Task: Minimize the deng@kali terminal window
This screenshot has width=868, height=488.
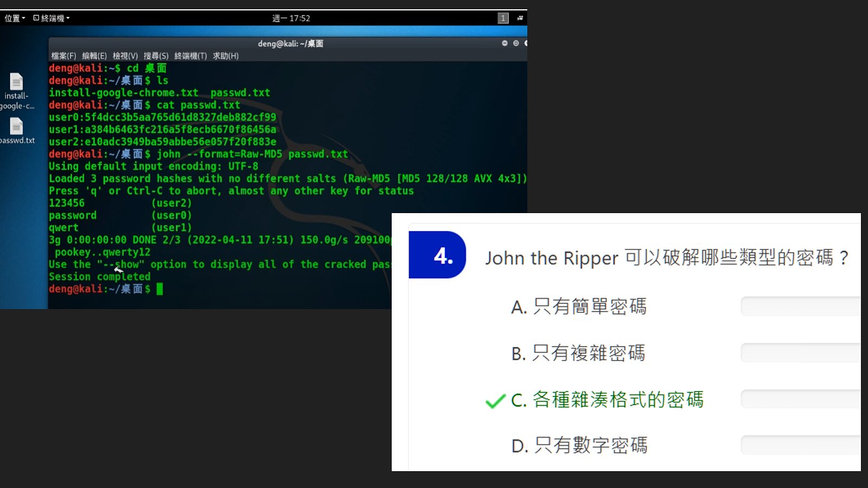Action: pos(505,43)
